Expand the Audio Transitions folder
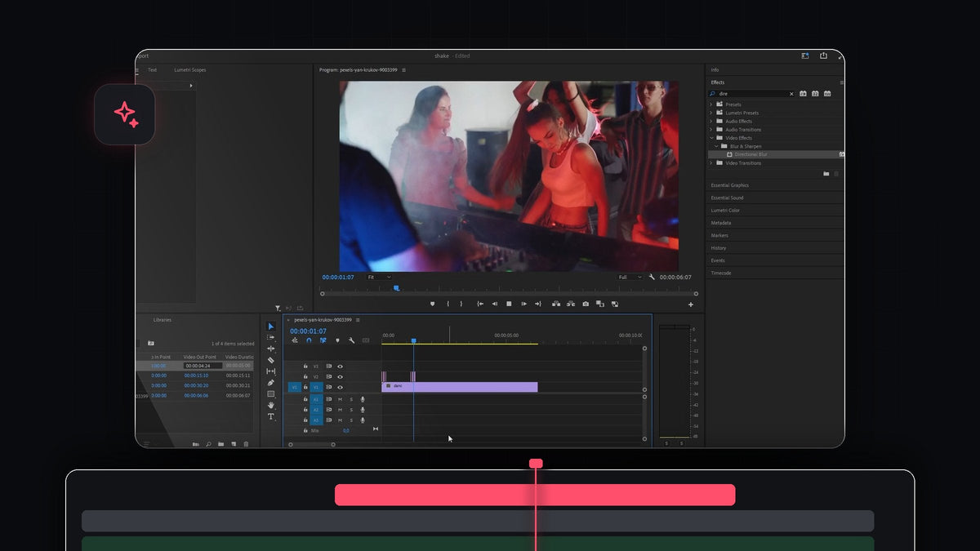The image size is (980, 551). pos(710,130)
